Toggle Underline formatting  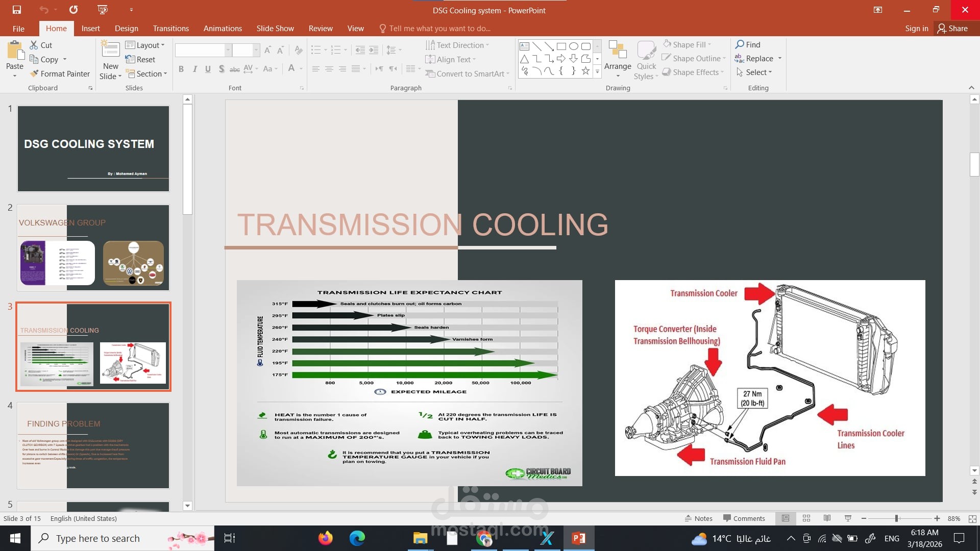[x=208, y=69]
